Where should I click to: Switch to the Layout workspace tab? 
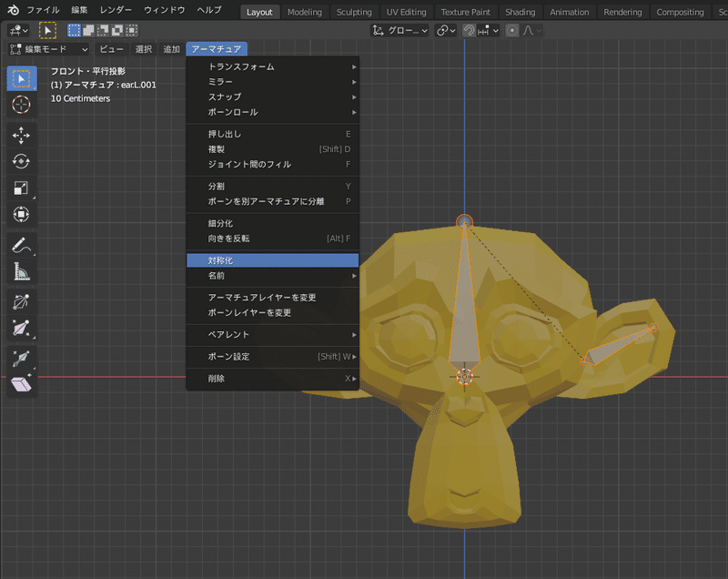click(x=259, y=12)
